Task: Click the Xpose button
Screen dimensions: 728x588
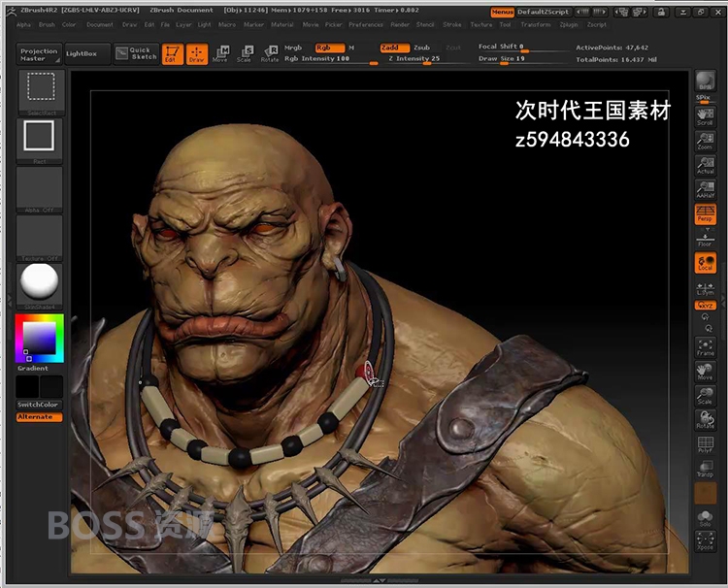Action: (x=706, y=541)
